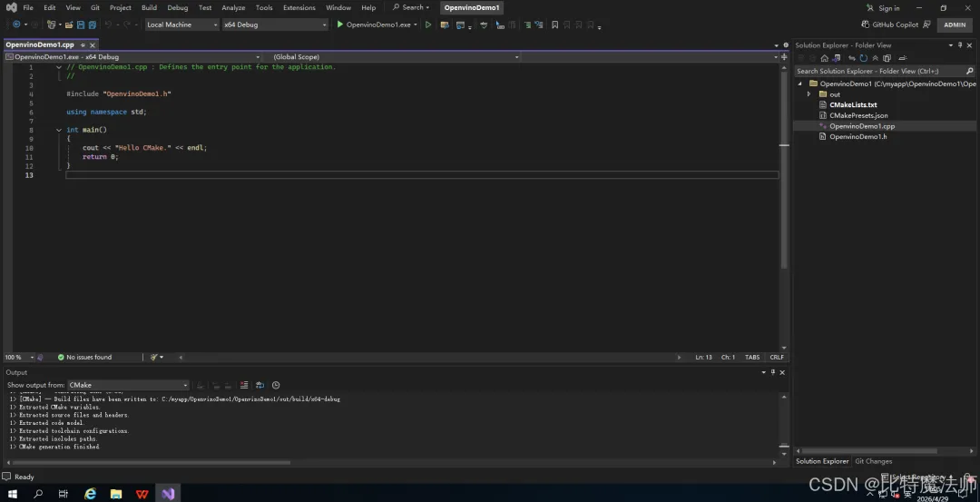The height and width of the screenshot is (502, 980).
Task: Click the clock timestamp icon in Output
Action: (276, 385)
